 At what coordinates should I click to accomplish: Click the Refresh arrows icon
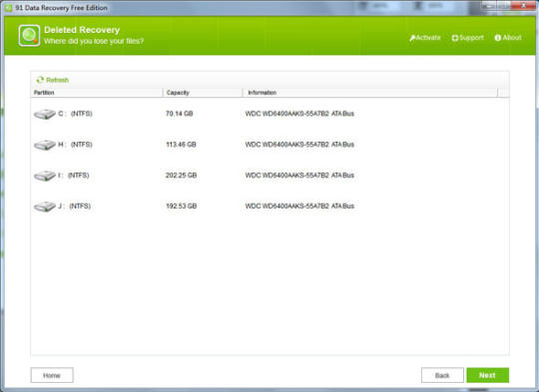tap(40, 80)
